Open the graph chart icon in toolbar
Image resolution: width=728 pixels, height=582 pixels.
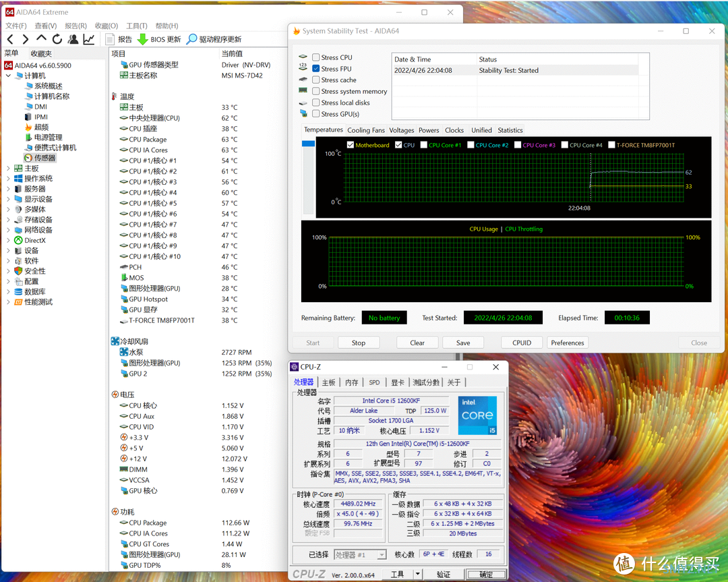[x=89, y=39]
